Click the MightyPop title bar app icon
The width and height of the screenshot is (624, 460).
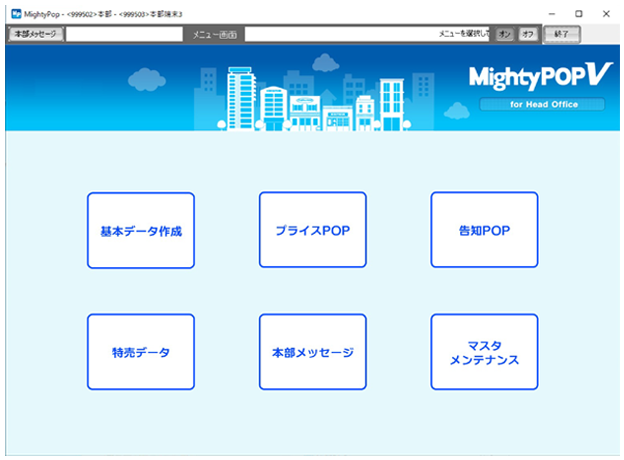[15, 13]
